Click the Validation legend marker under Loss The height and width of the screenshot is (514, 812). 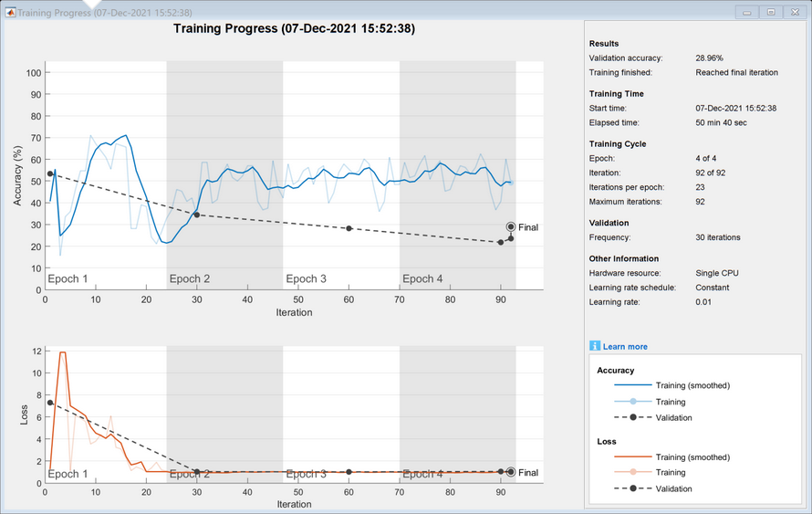coord(633,488)
